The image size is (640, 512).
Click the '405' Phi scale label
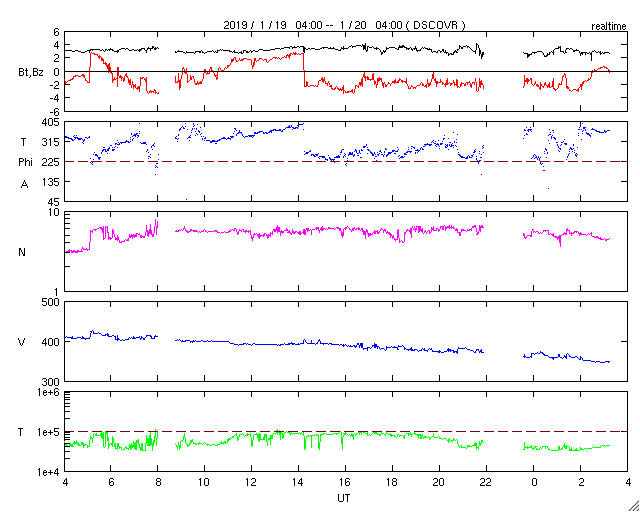(51, 122)
